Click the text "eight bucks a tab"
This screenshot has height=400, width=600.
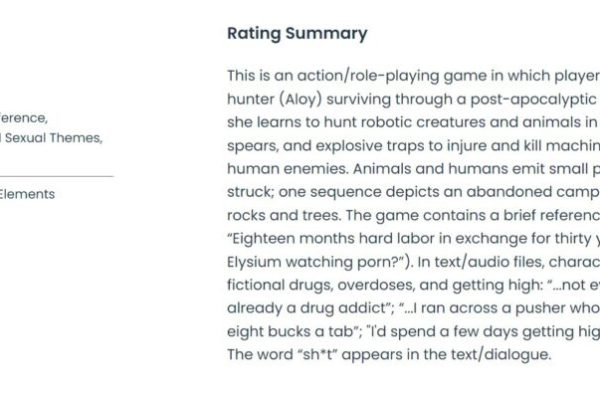(292, 331)
